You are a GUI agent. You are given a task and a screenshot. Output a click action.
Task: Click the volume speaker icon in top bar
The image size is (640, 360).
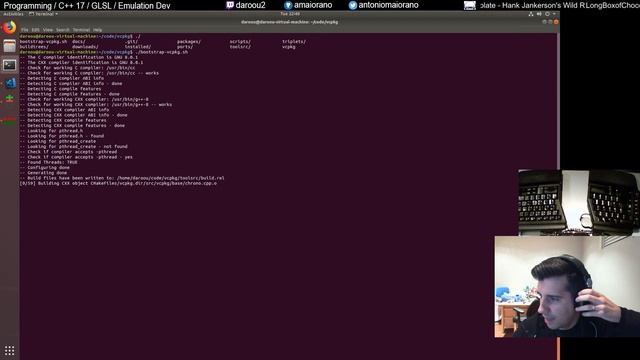pyautogui.click(x=539, y=14)
